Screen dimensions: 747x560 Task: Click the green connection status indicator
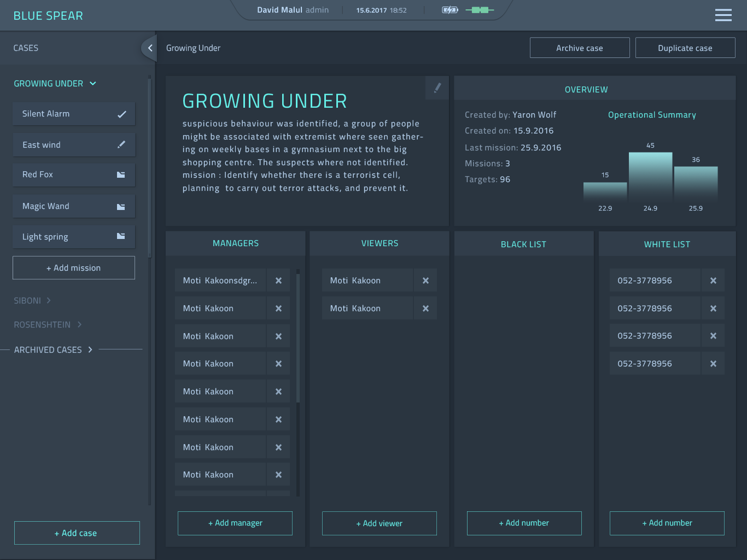click(x=480, y=10)
